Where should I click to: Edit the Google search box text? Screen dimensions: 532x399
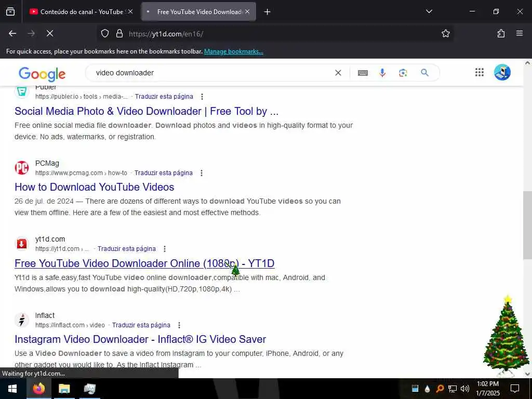(210, 73)
